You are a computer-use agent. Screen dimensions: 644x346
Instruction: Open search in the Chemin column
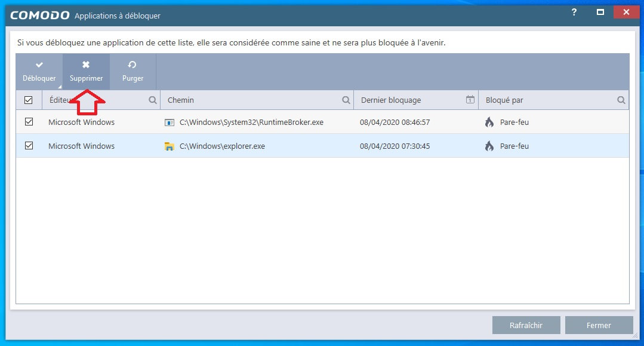pyautogui.click(x=346, y=100)
